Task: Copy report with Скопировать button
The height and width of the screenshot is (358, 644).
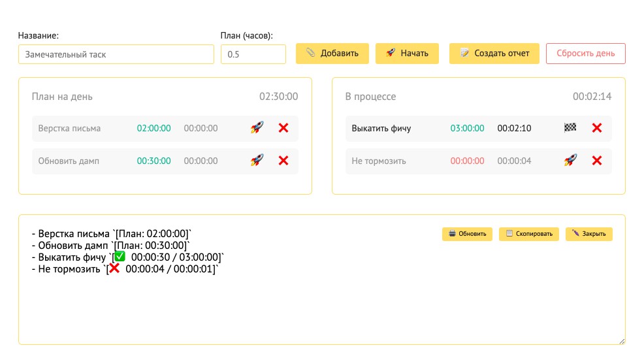Action: pos(528,234)
